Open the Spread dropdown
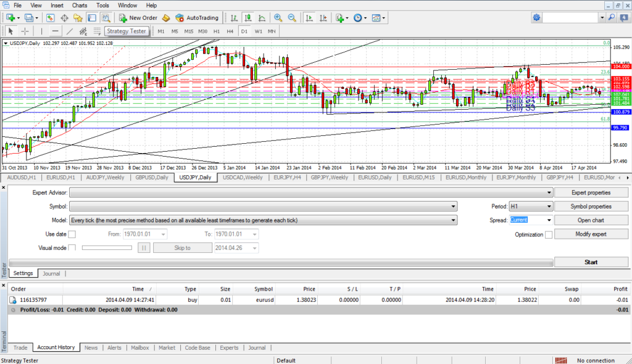Image resolution: width=632 pixels, height=364 pixels. [549, 220]
